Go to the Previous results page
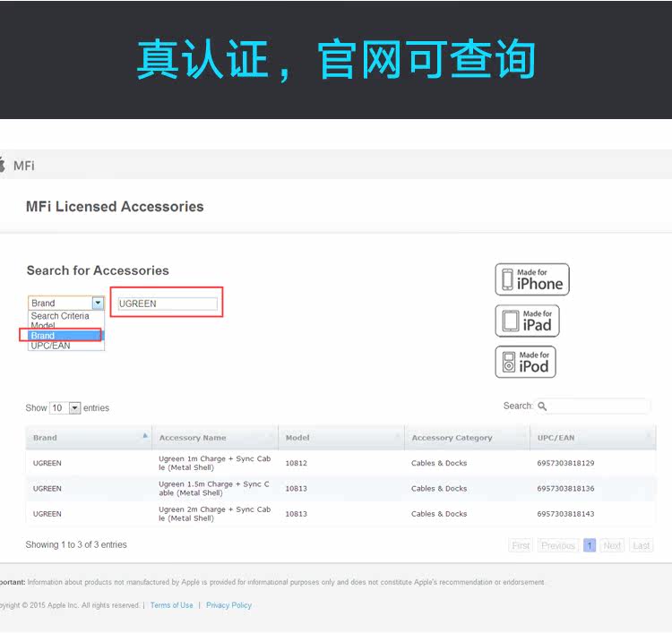Image resolution: width=672 pixels, height=633 pixels. 558,545
